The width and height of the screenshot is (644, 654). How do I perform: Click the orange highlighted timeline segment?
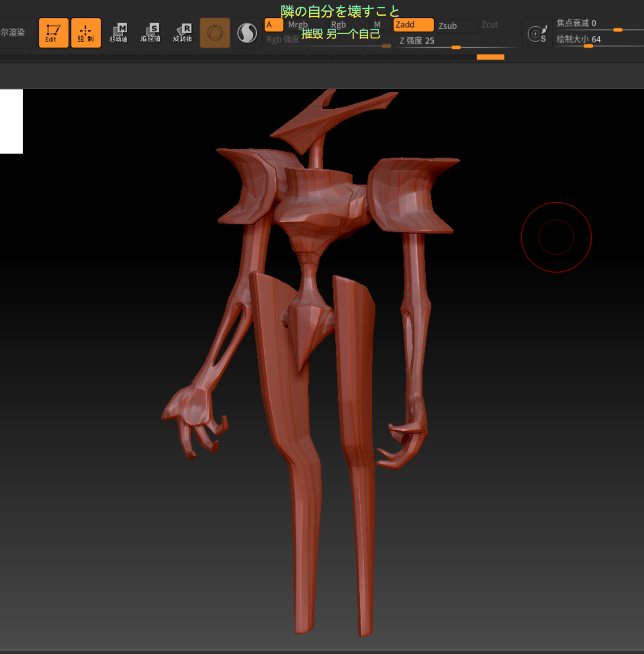point(490,57)
